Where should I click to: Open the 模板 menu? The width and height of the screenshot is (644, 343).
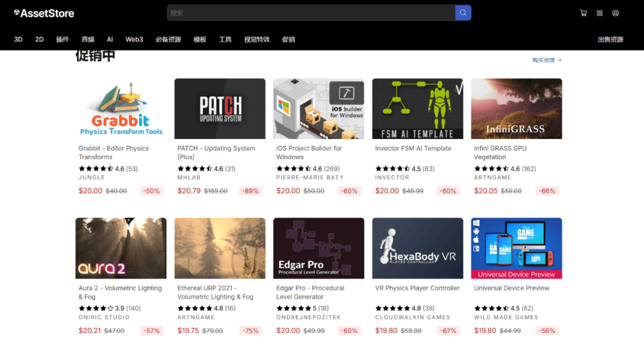click(200, 39)
